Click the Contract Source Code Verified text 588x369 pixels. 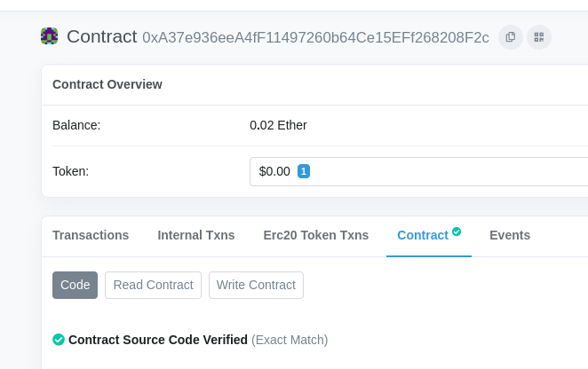point(158,340)
